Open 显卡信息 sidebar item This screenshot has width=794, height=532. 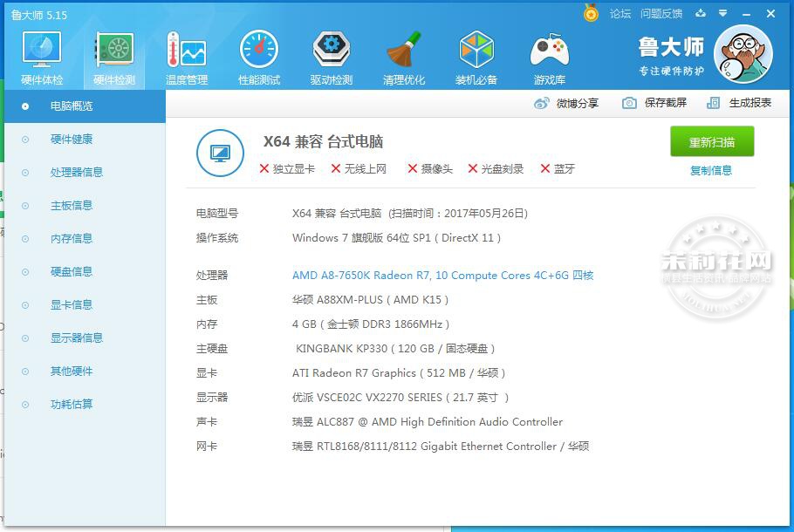coord(85,304)
